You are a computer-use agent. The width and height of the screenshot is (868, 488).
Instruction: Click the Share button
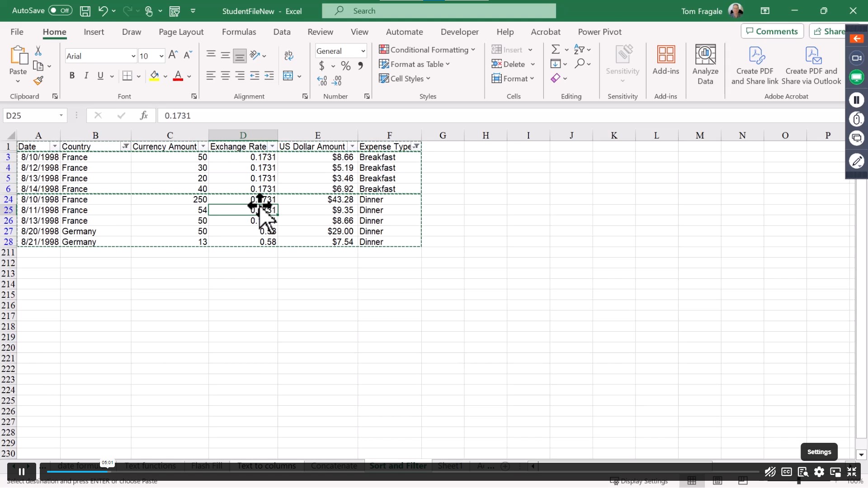(831, 31)
